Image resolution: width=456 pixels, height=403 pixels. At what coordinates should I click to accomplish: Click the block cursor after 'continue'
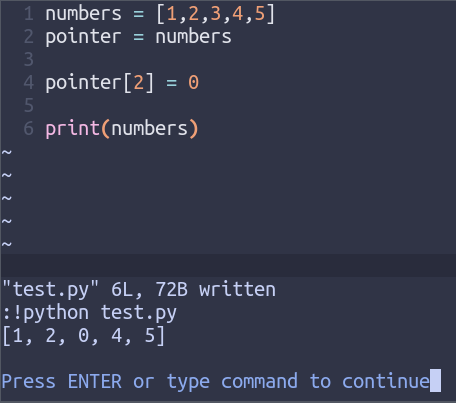(x=435, y=380)
